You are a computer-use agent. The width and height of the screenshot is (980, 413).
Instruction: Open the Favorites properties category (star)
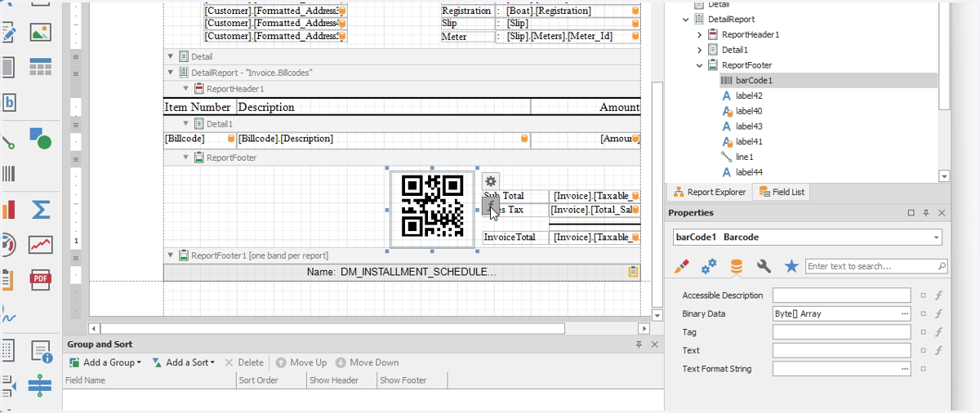pyautogui.click(x=791, y=266)
